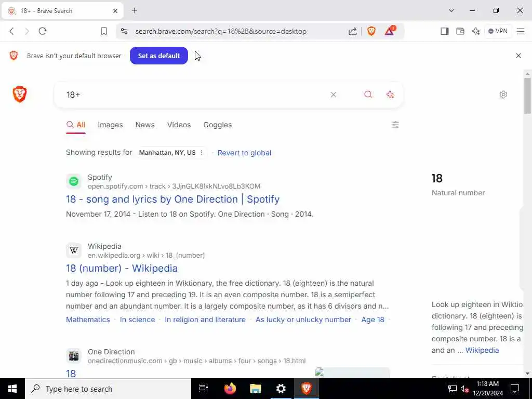Open As lucky or unlucky number sublink
The height and width of the screenshot is (399, 532).
[x=303, y=320]
